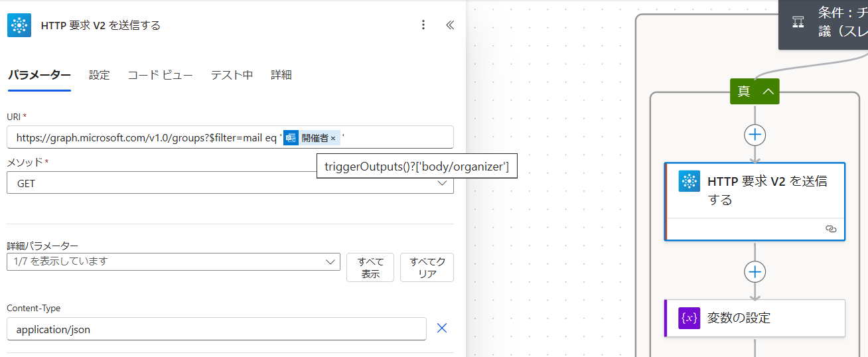Screen dimensions: 868x357
Task: Click the condition card icon
Action: pos(798,22)
